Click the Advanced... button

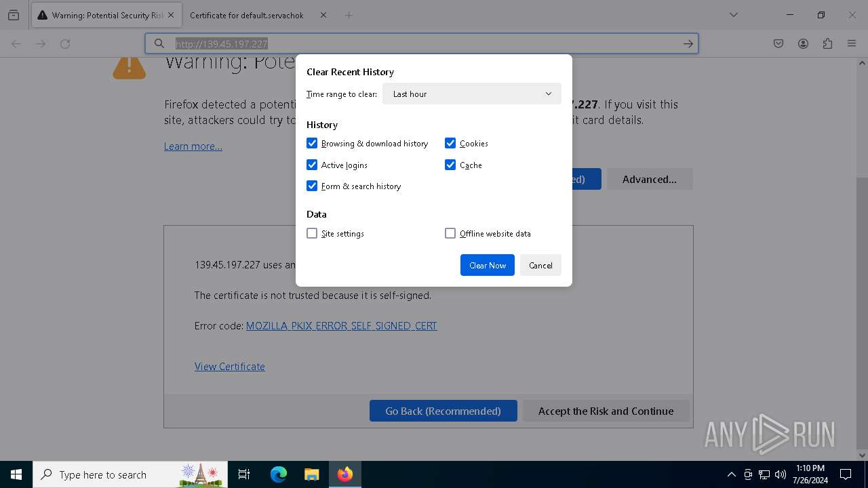pyautogui.click(x=649, y=179)
